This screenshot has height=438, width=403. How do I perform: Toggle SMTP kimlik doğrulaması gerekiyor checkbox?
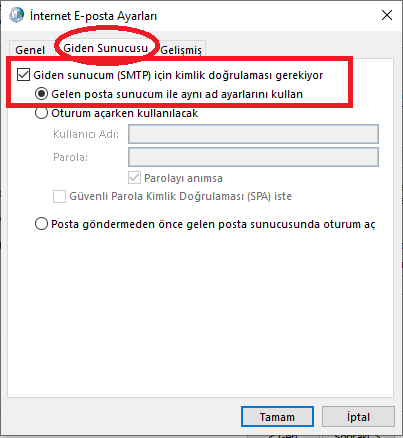pyautogui.click(x=23, y=75)
